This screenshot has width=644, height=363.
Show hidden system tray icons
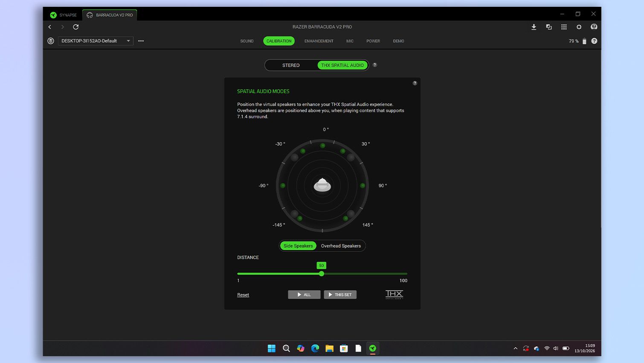(x=516, y=348)
